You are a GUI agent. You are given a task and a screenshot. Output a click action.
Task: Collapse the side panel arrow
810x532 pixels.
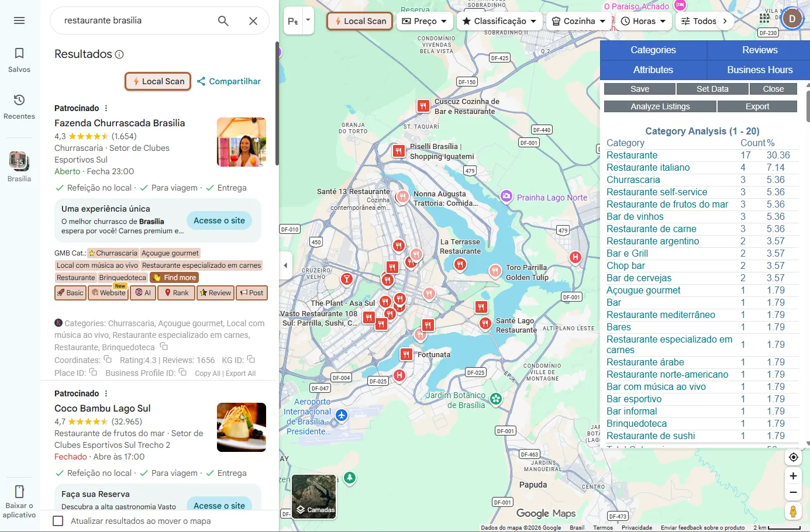285,265
